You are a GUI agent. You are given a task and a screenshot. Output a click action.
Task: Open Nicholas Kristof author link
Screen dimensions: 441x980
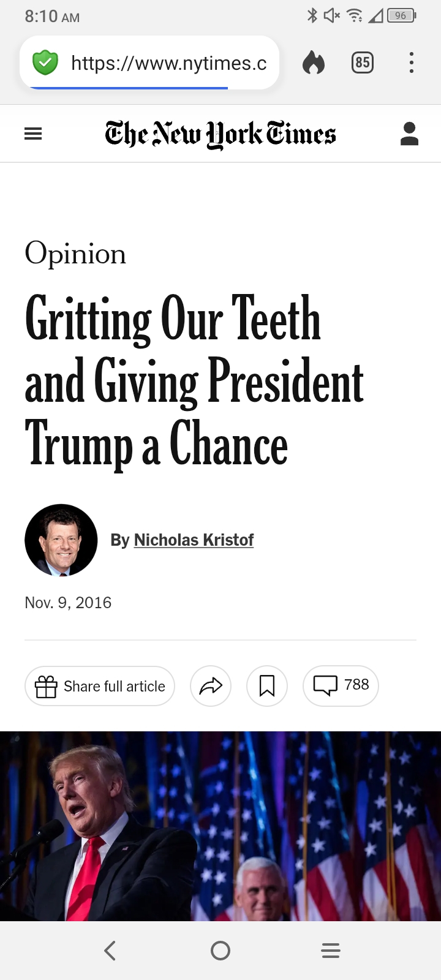pos(194,540)
